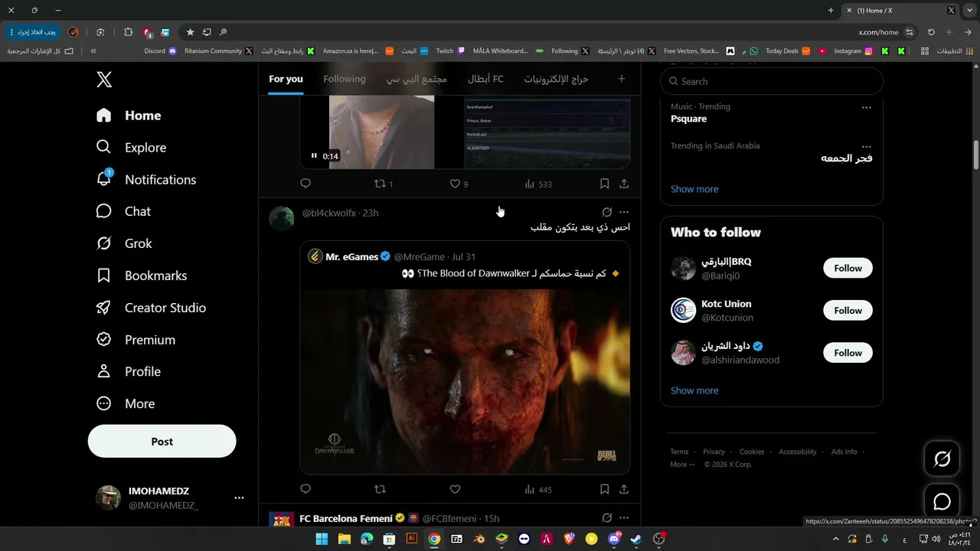Click the X logo in the sidebar
The height and width of the screenshot is (551, 980).
point(104,80)
